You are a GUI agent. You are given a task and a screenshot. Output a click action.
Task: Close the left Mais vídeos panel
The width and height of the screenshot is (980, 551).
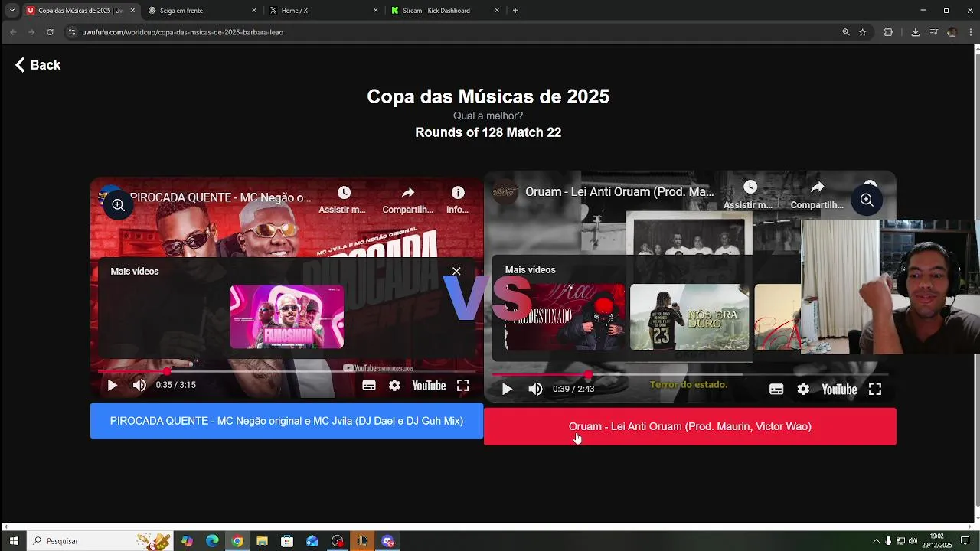click(x=456, y=271)
